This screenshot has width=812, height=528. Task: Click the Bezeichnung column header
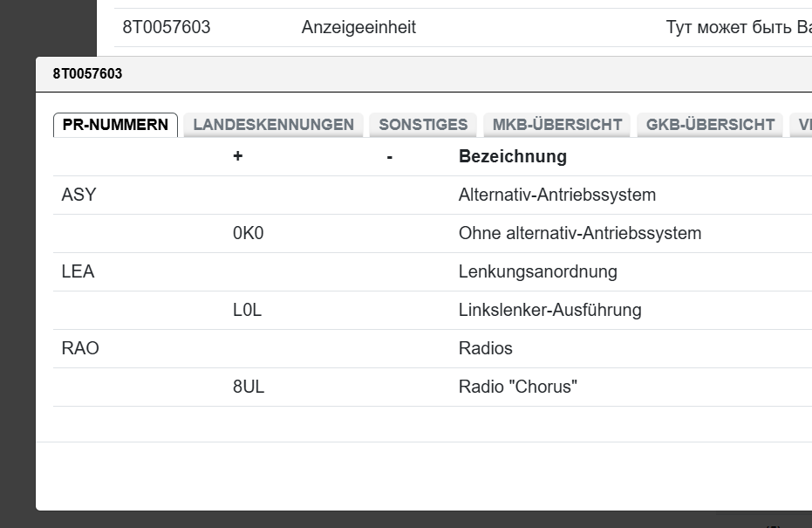(512, 157)
